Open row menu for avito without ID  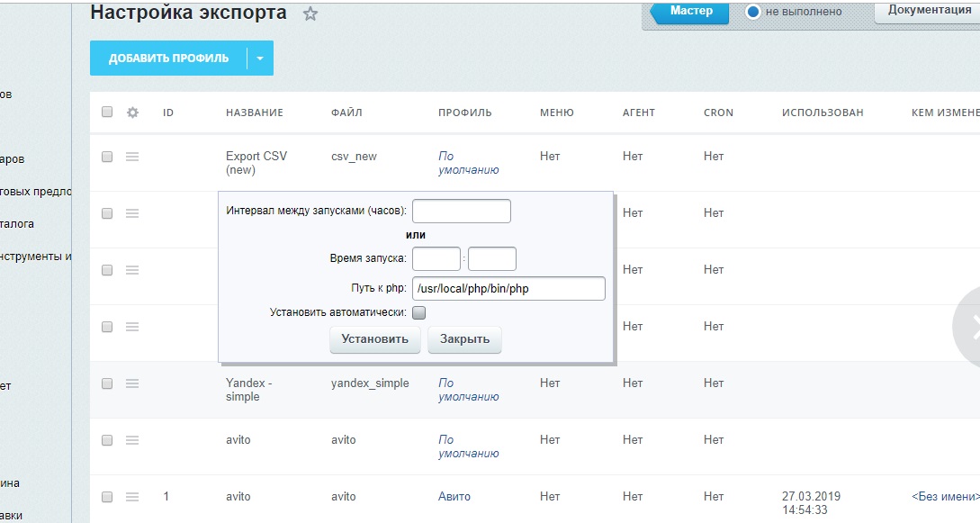(x=132, y=440)
